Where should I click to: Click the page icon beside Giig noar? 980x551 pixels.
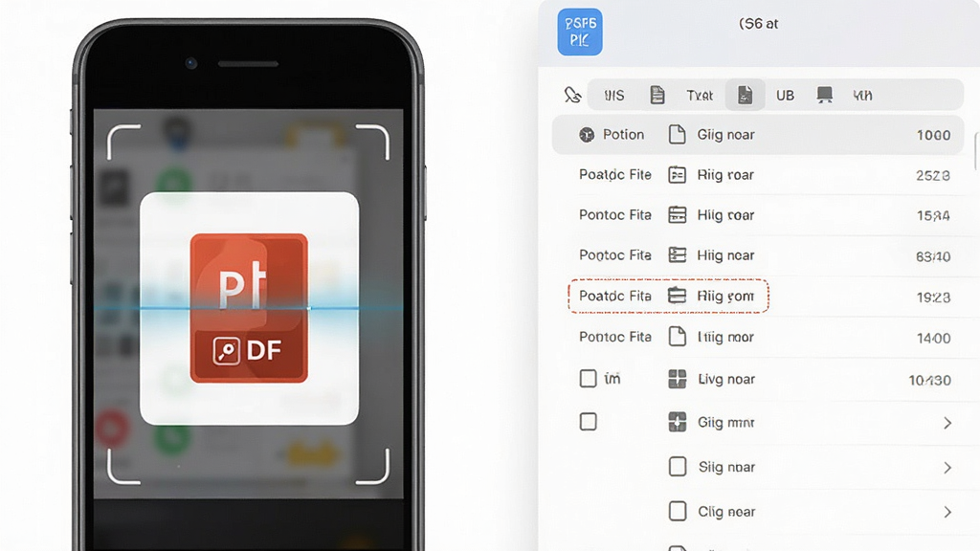(x=677, y=134)
